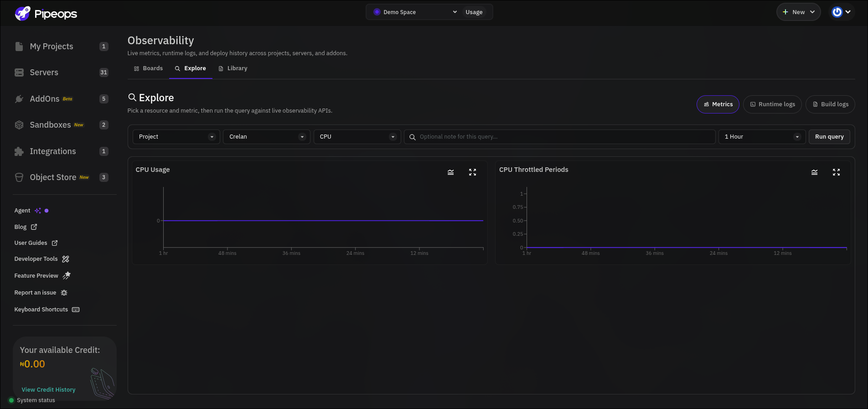This screenshot has width=868, height=409.
Task: Click the Object Store bucket icon
Action: (x=19, y=177)
